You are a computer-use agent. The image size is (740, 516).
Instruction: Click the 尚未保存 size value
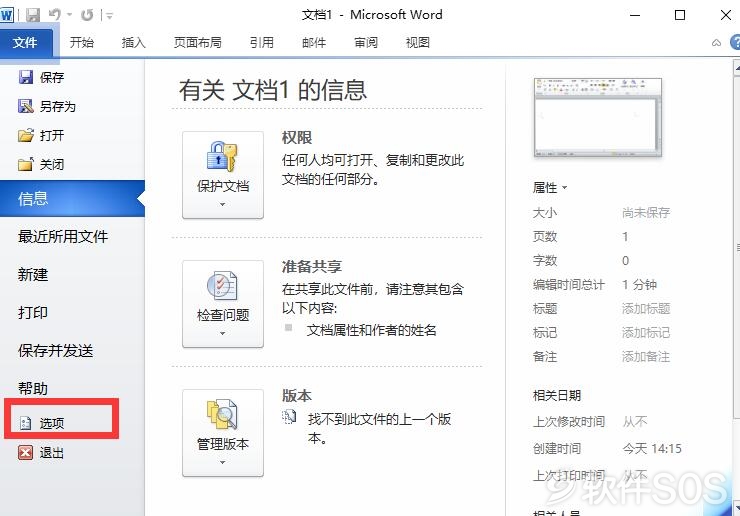pos(646,212)
